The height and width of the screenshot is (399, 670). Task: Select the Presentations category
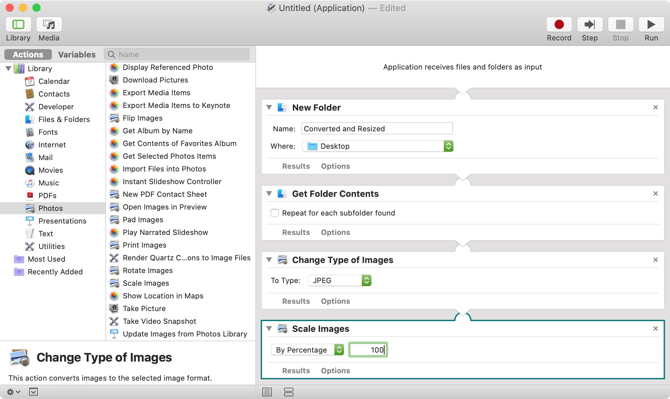tap(62, 221)
